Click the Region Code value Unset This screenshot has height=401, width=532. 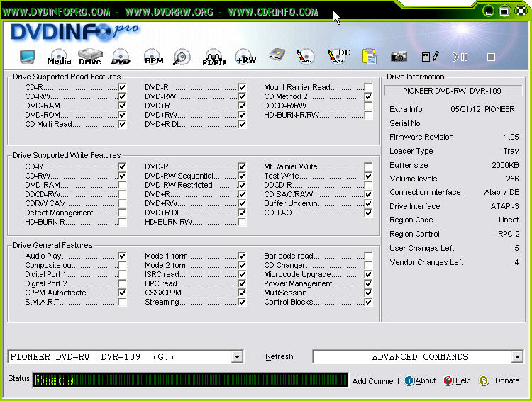click(509, 220)
